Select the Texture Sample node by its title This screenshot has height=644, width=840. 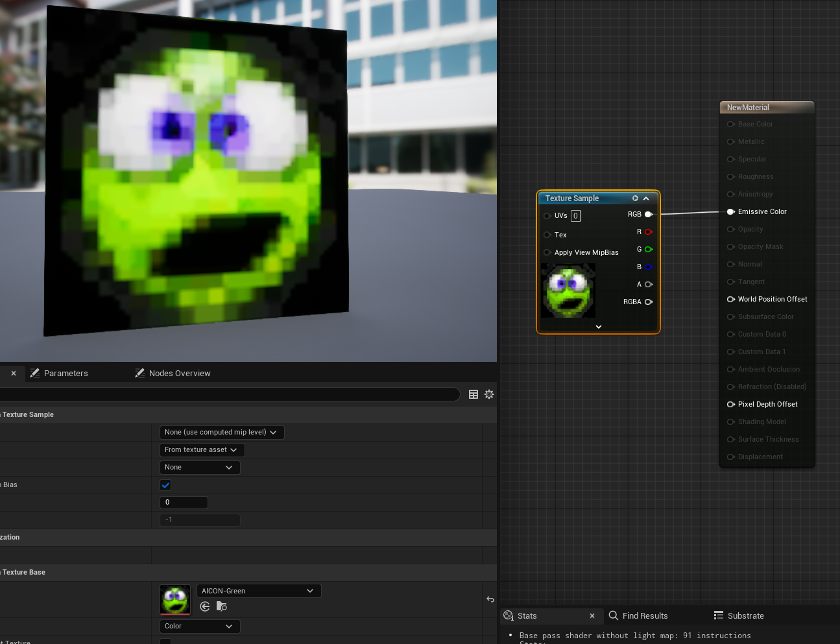tap(572, 198)
